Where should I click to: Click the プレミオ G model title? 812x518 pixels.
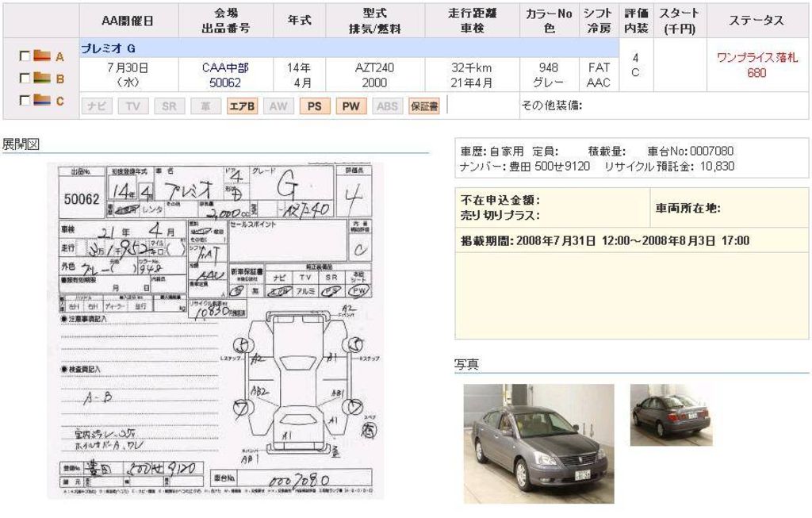coord(108,48)
